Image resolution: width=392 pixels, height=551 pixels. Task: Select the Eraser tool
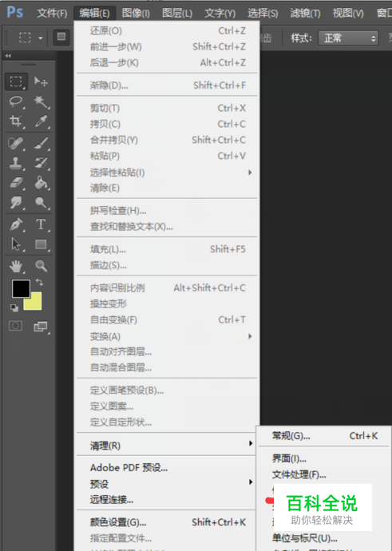click(16, 183)
